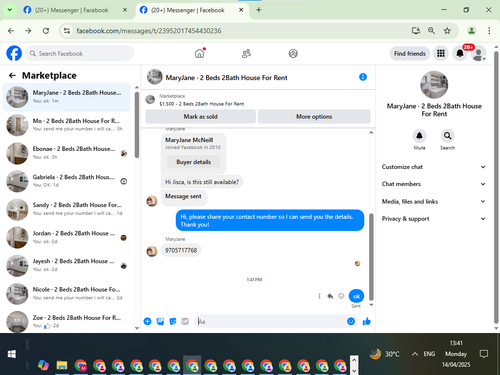
Task: Send a thumbs-up like
Action: pos(367,321)
